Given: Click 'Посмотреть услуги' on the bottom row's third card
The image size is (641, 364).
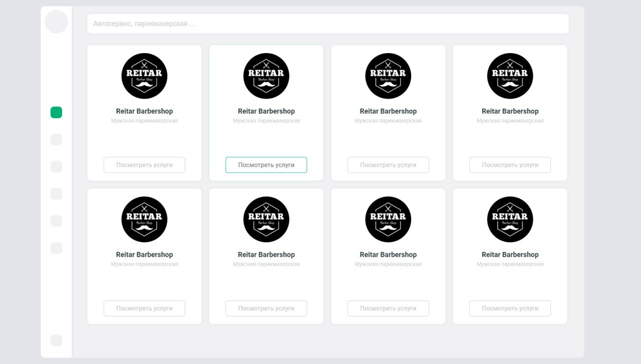Looking at the screenshot, I should [388, 308].
